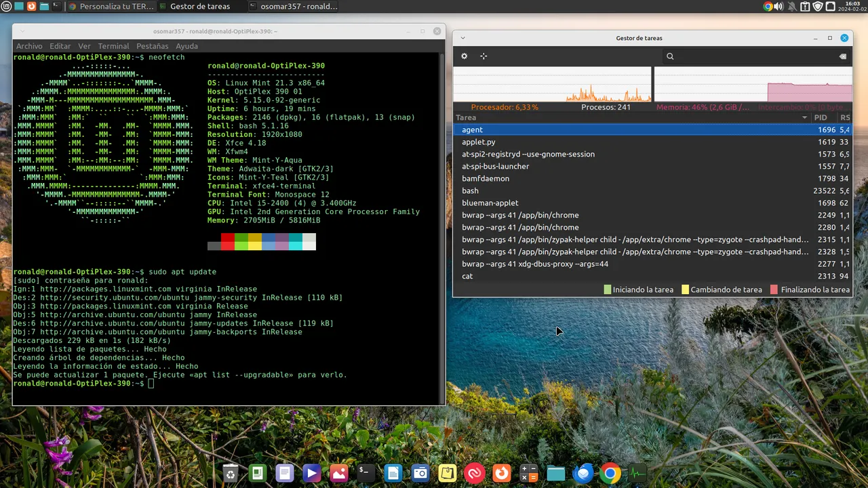
Task: Open the Pestañas menu in terminal
Action: 153,46
